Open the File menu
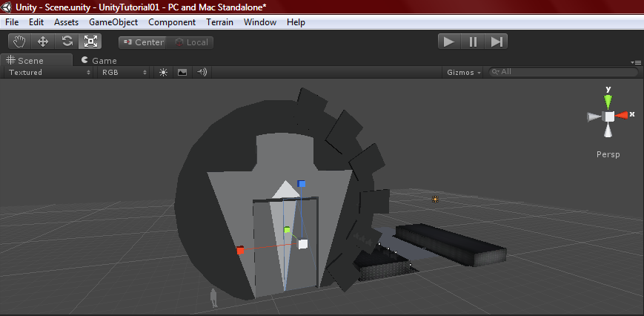 point(12,22)
